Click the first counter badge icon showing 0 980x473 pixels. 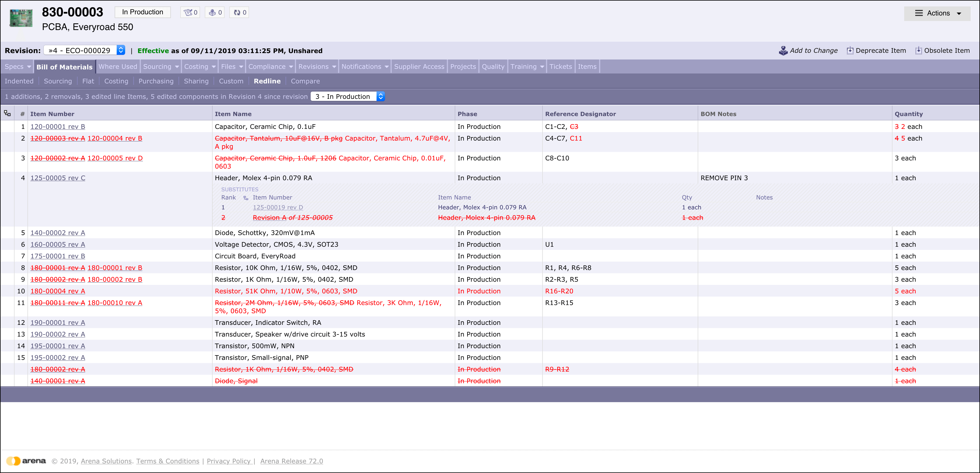190,12
